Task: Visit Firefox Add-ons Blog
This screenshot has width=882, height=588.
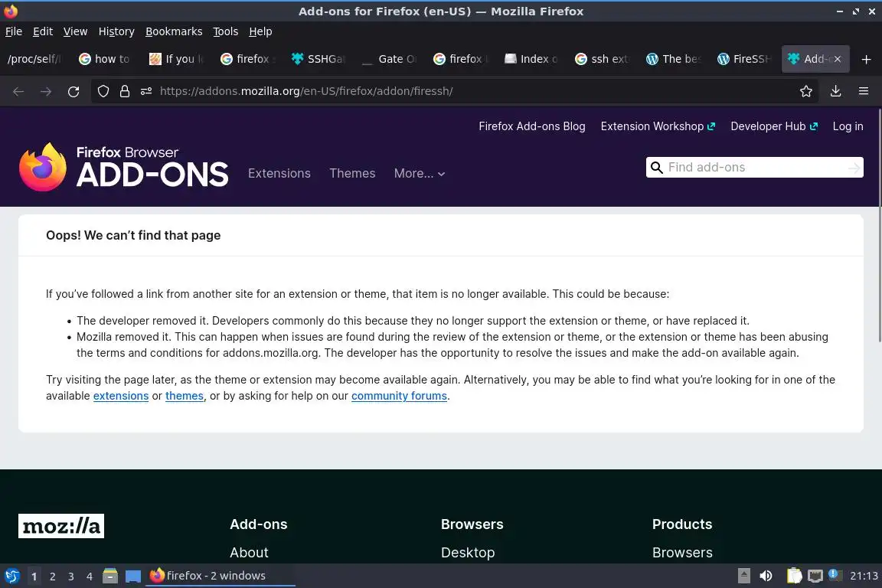Action: click(x=531, y=126)
